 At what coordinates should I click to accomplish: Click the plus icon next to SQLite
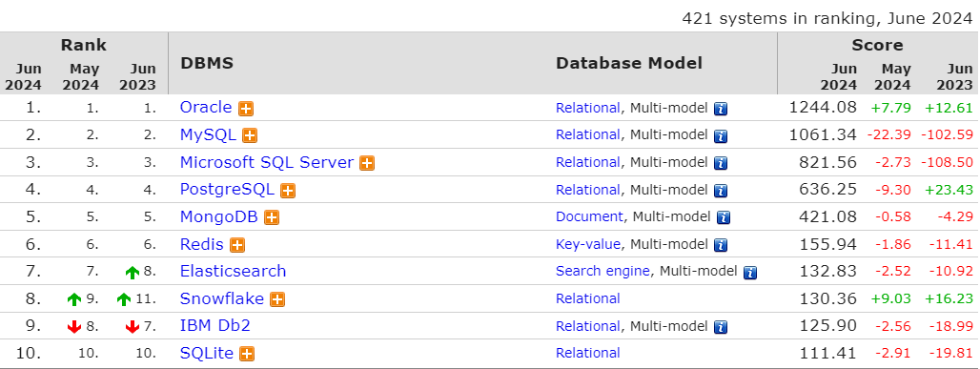point(247,354)
